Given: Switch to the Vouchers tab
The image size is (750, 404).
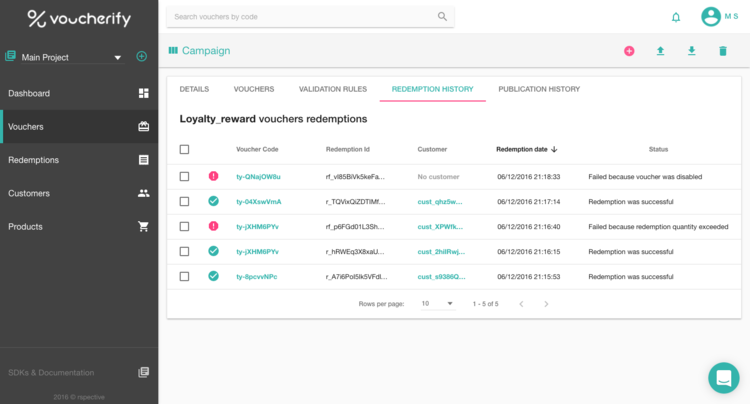Looking at the screenshot, I should tap(254, 89).
